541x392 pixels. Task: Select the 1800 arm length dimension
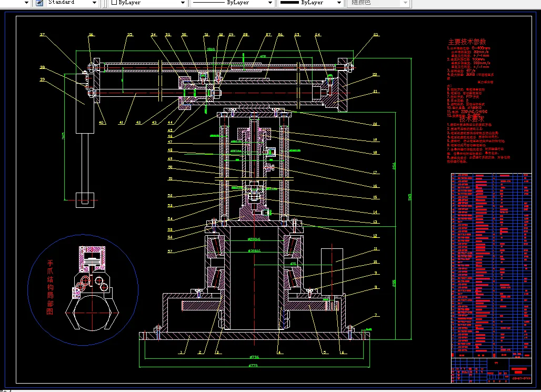pyautogui.click(x=211, y=49)
